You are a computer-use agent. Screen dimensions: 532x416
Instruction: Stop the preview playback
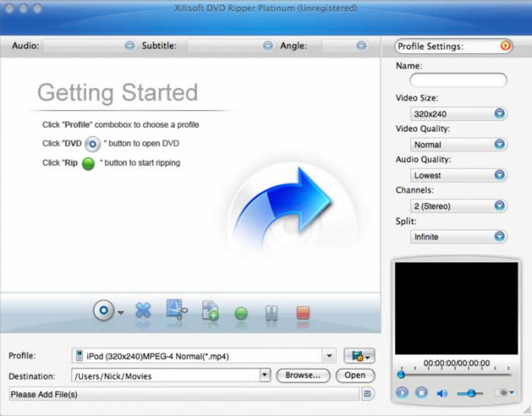(x=421, y=393)
